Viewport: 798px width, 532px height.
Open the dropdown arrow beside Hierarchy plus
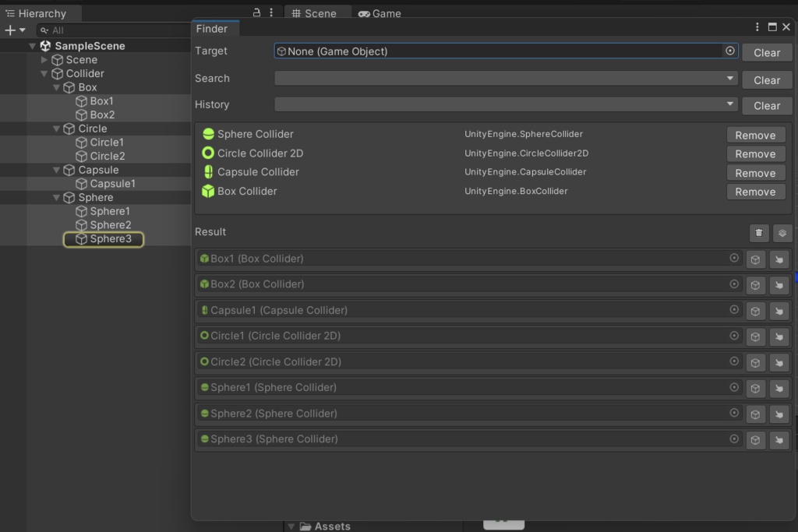pyautogui.click(x=23, y=30)
